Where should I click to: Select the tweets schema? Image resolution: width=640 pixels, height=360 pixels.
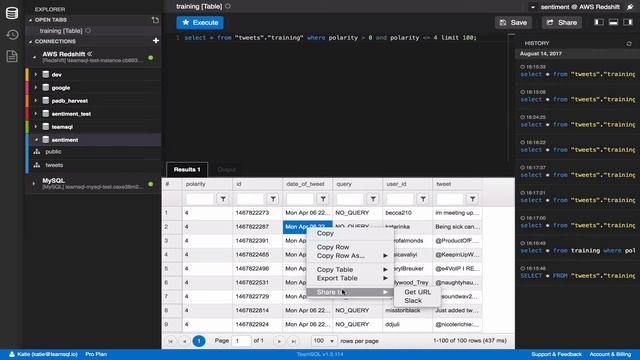click(54, 165)
